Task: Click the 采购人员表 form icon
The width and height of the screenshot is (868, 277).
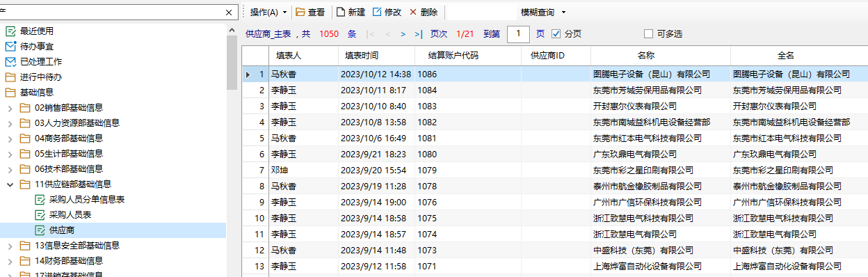Action: pos(40,215)
